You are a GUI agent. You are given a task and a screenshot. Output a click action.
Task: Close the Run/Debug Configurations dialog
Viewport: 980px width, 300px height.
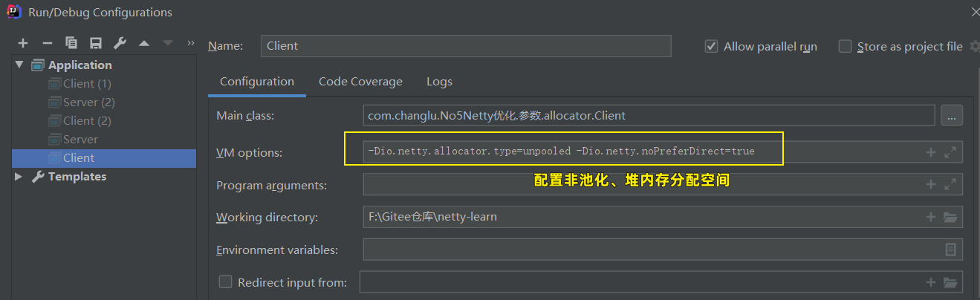(x=974, y=12)
